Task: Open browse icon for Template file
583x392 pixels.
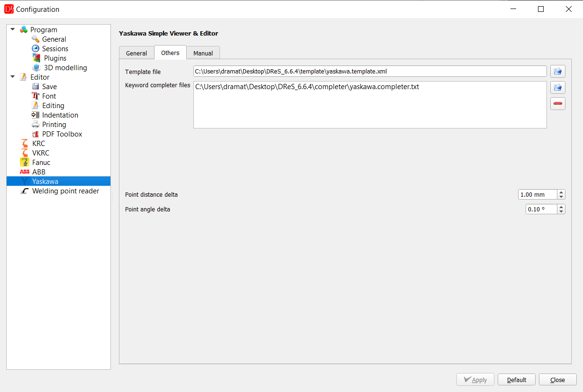Action: pos(557,72)
